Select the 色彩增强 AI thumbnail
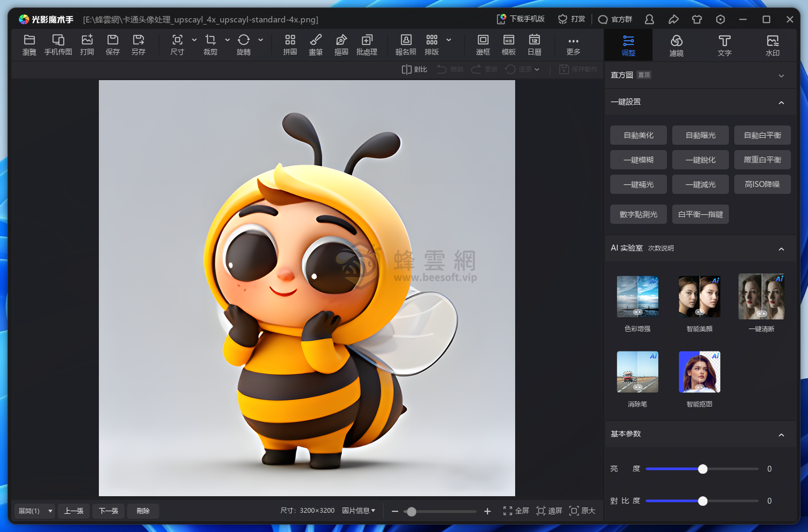This screenshot has width=808, height=532. pos(638,296)
